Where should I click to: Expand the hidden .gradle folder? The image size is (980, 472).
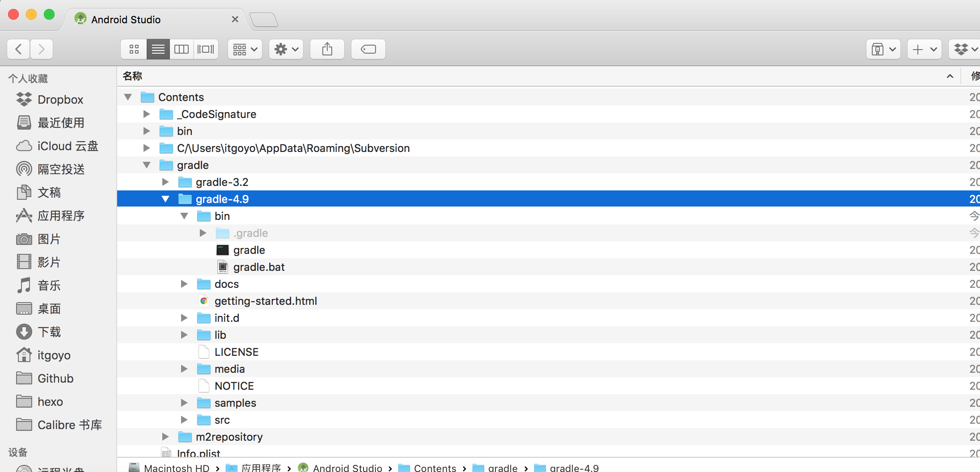coord(203,233)
